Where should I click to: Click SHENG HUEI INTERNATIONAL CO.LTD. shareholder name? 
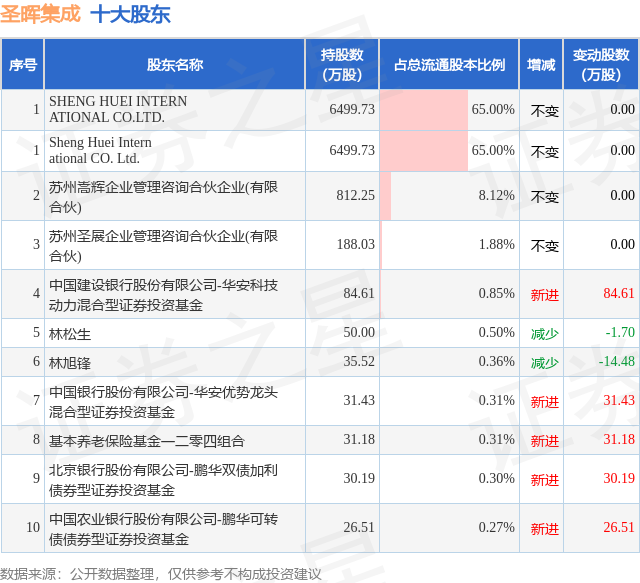tap(118, 109)
